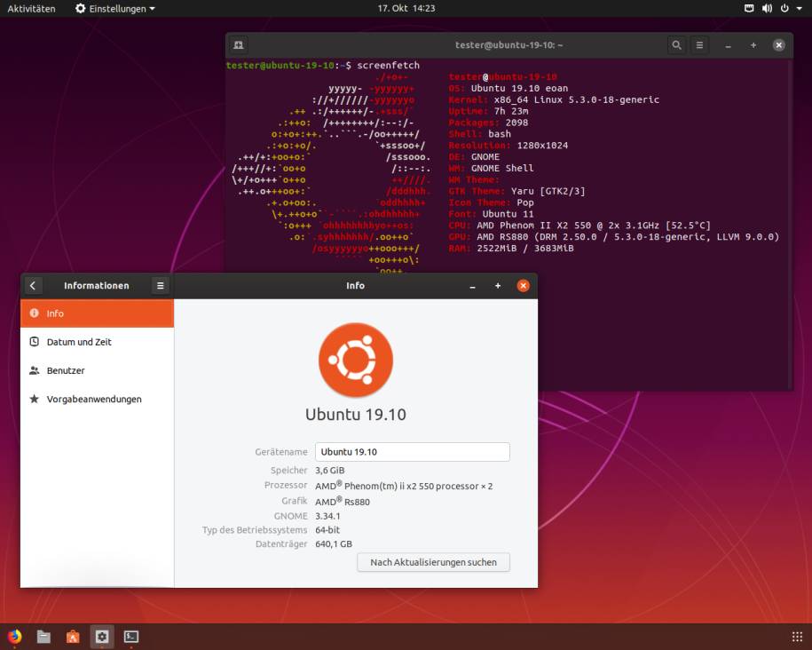Screen dimensions: 812x650
Task: Show the Applications grid
Action: tap(796, 635)
